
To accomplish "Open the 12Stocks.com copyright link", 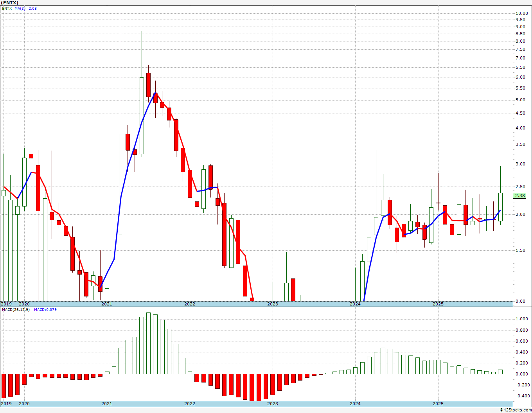I will 516,410.
